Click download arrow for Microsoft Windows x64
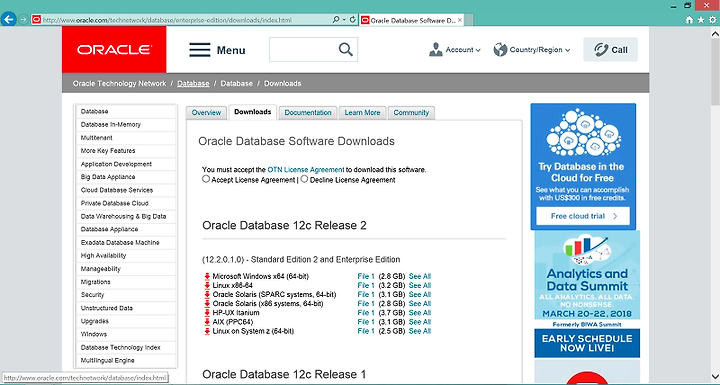720x385 pixels. point(207,276)
